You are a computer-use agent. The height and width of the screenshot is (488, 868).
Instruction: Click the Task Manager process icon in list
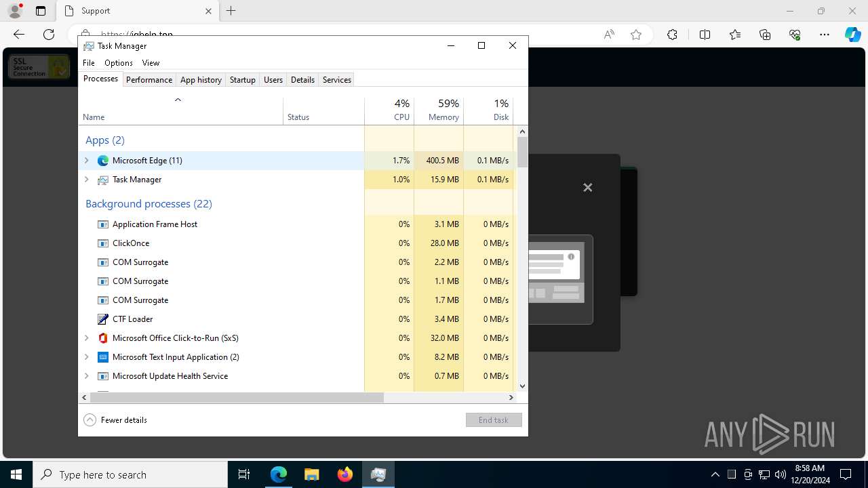(x=103, y=180)
